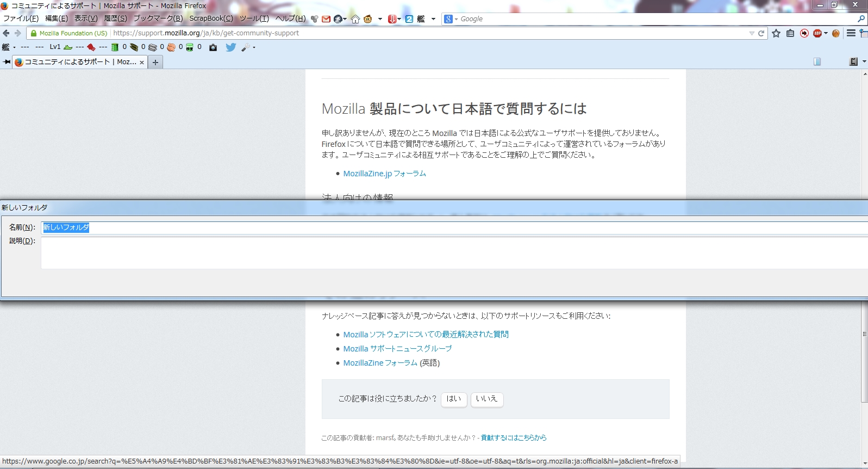Expand the Adblock Plus dropdown arrow
Image resolution: width=868 pixels, height=469 pixels.
(x=826, y=33)
